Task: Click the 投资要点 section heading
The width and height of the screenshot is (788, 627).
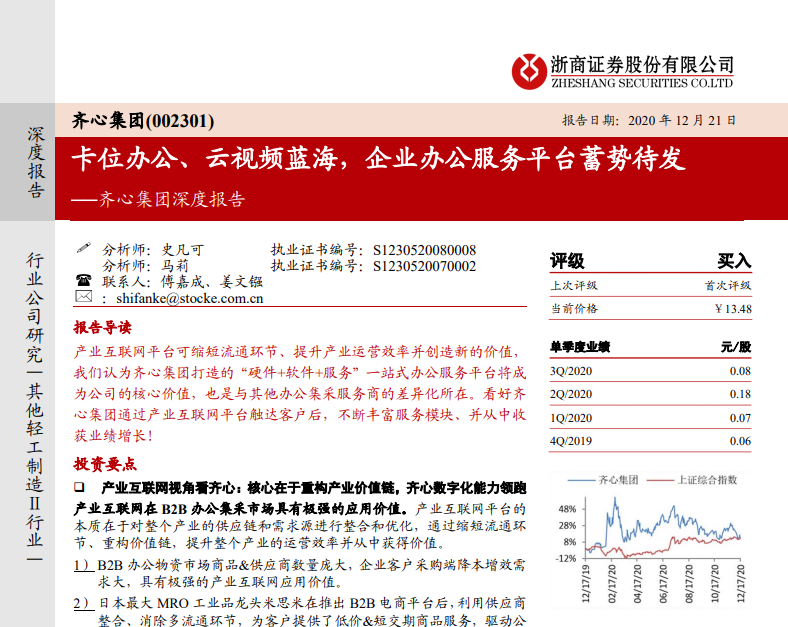Action: pyautogui.click(x=105, y=464)
